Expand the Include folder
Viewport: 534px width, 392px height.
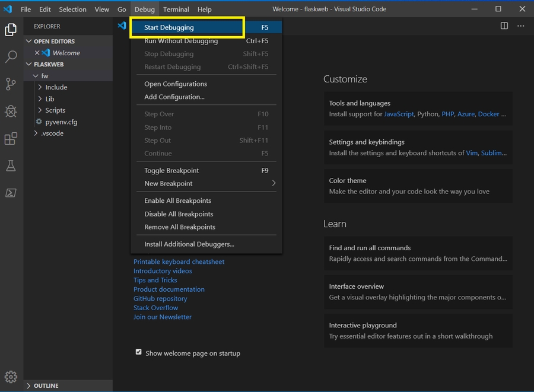[x=56, y=87]
